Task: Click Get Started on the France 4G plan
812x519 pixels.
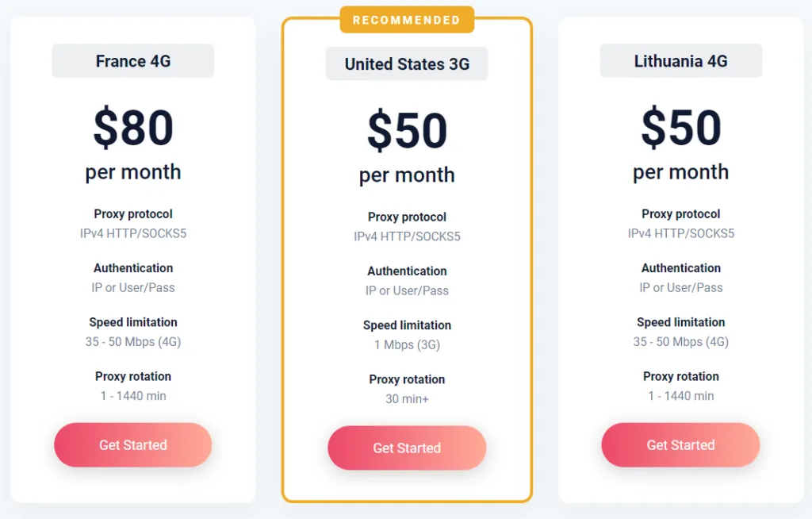Action: 132,445
